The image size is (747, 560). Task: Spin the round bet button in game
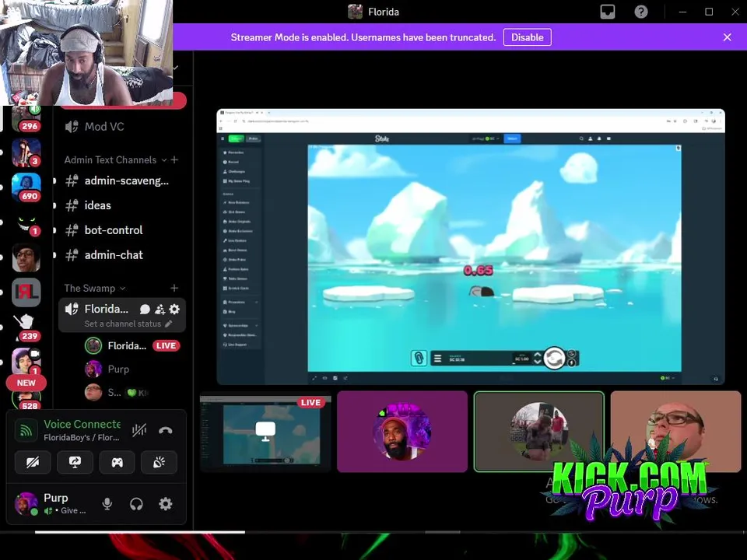(554, 358)
